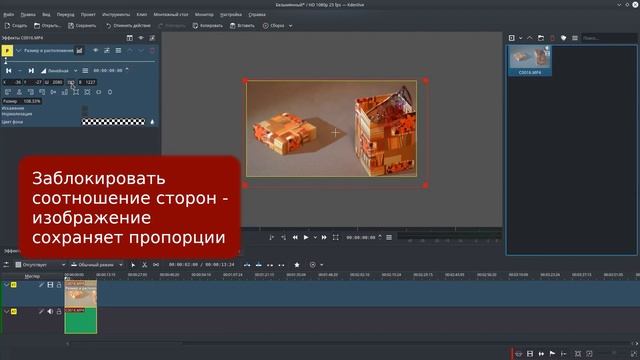The height and width of the screenshot is (360, 640).
Task: Open presets icon of transform effect
Action: point(107,51)
